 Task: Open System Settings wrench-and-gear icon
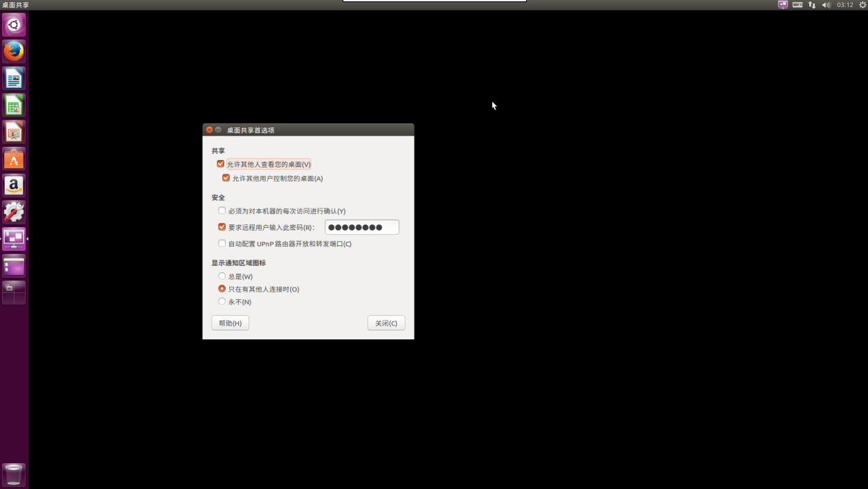pos(14,212)
